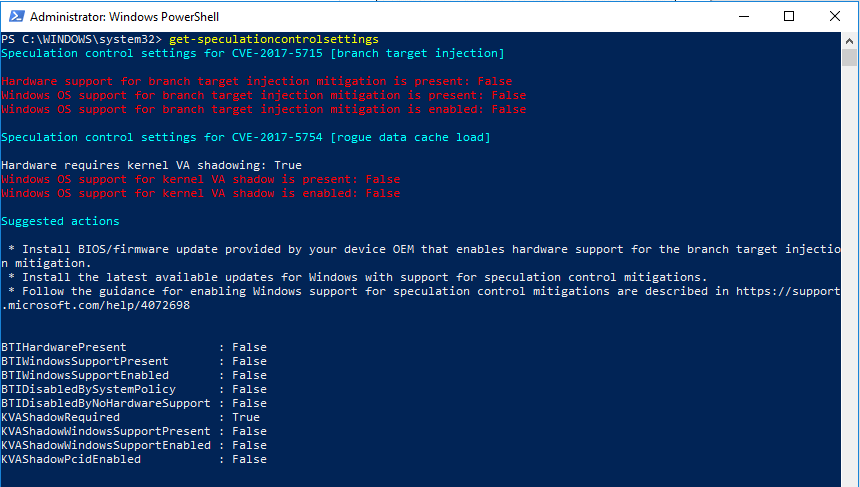Click the scrollbar down arrow

(850, 478)
